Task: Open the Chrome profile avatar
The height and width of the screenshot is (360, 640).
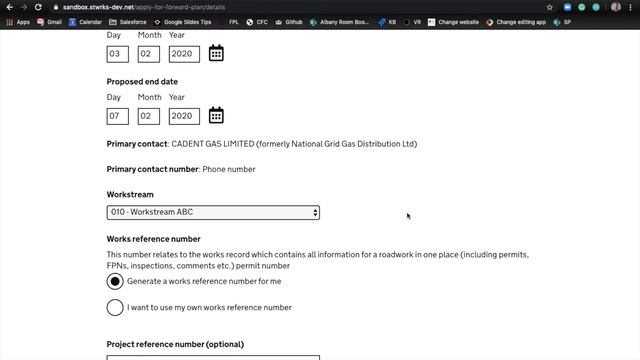Action: (x=616, y=7)
